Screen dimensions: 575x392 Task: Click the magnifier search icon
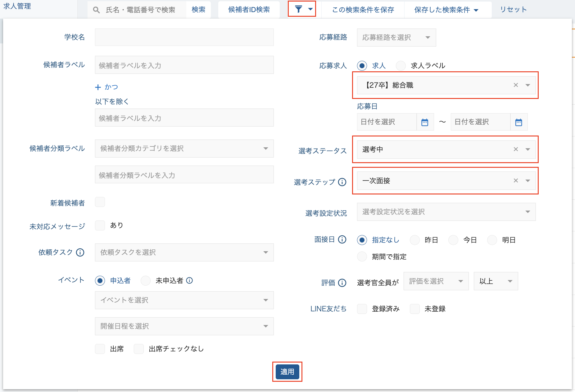click(96, 10)
